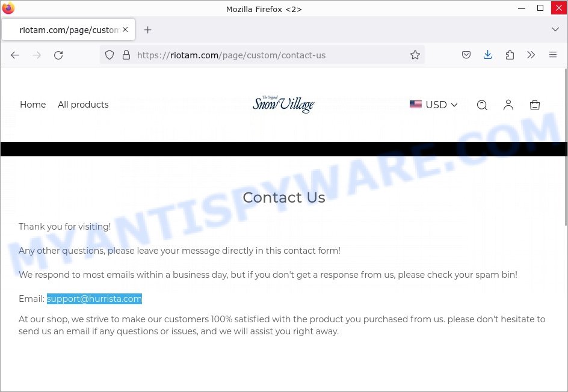Screen dimensions: 568x392
Task: Open the user account icon
Action: (508, 105)
